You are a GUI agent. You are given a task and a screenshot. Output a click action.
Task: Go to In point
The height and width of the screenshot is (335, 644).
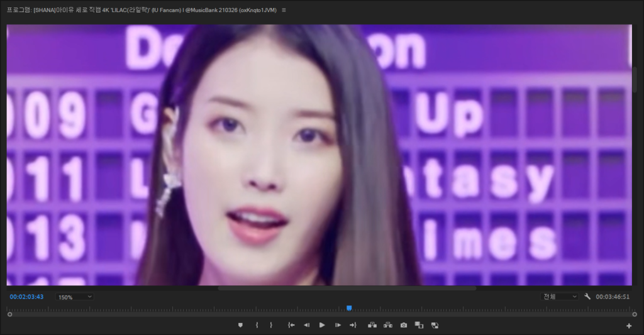(291, 325)
